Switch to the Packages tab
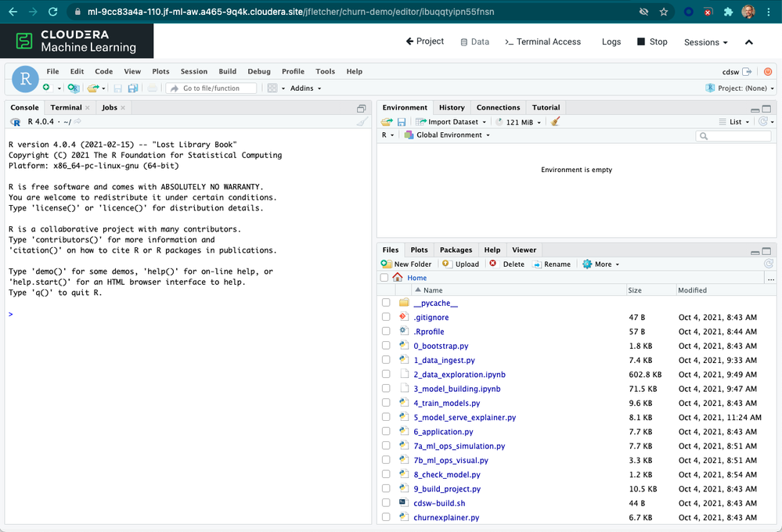The image size is (782, 532). [x=456, y=250]
